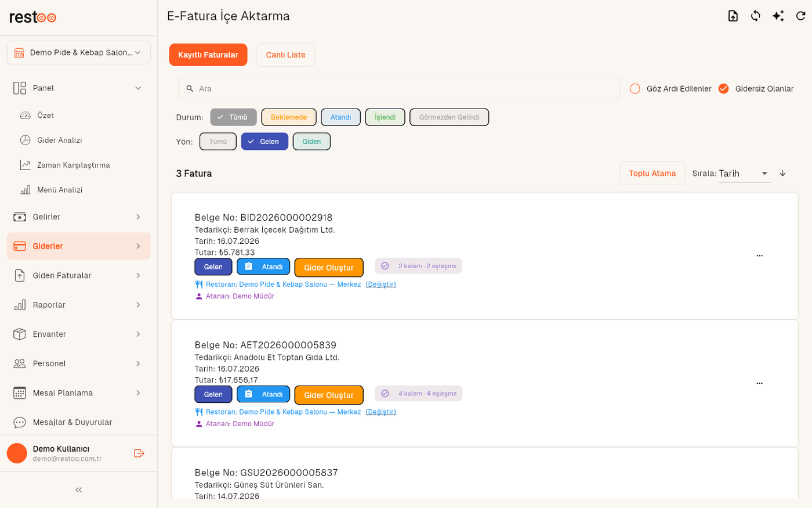Image resolution: width=812 pixels, height=508 pixels.
Task: Expand the Raporlar sidebar section
Action: click(79, 305)
